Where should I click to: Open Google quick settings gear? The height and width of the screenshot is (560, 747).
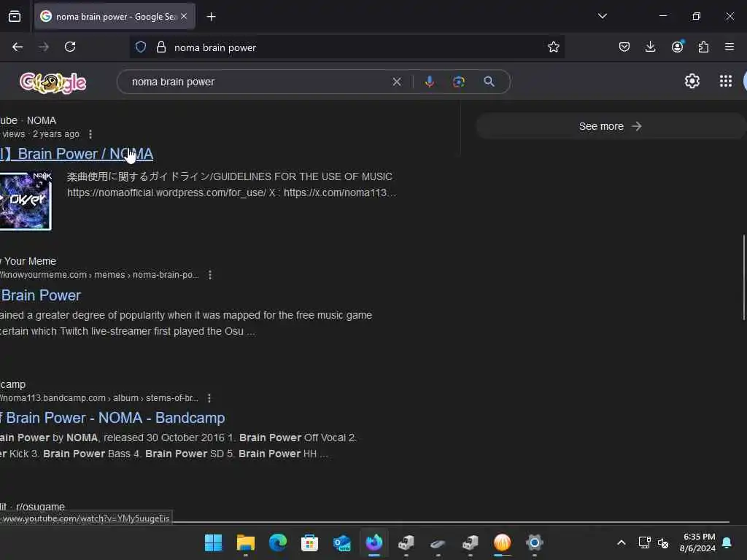pyautogui.click(x=692, y=81)
